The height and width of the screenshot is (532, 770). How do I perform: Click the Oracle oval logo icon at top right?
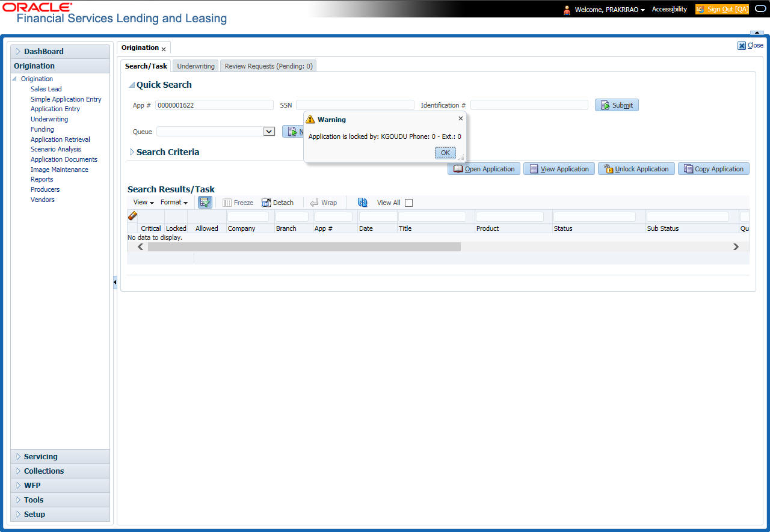pos(760,9)
